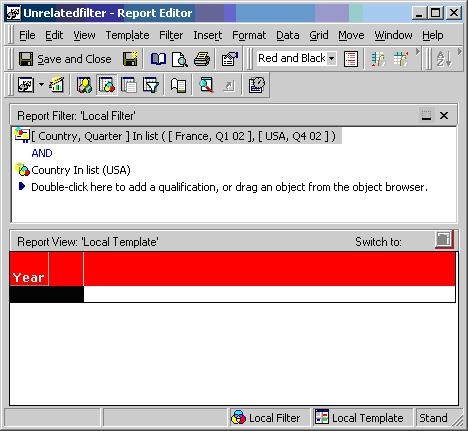
Task: Toggle the report filter pane icon
Action: pos(107,85)
